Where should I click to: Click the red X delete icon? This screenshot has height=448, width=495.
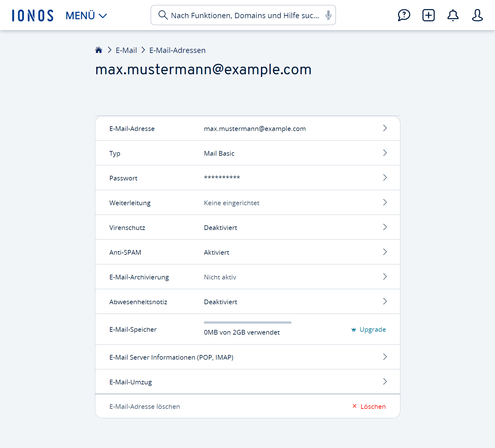[x=355, y=406]
